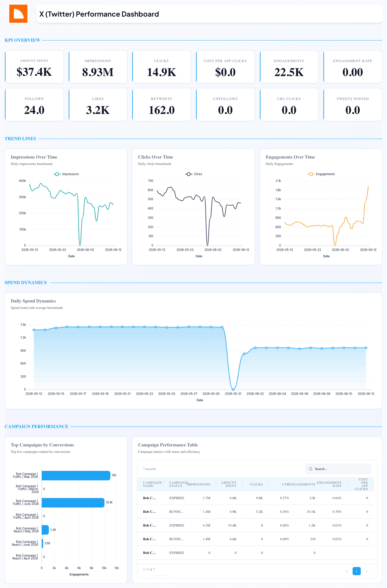Click the X (Twitter) Performance Dashboard title

[99, 14]
